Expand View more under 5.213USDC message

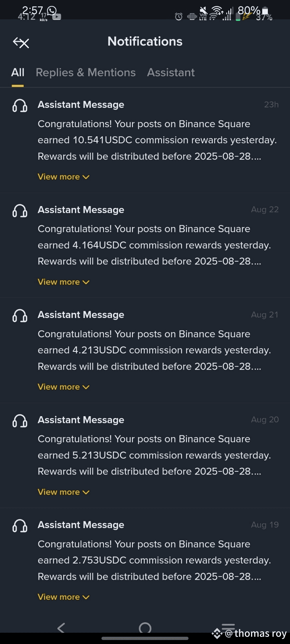pyautogui.click(x=63, y=492)
